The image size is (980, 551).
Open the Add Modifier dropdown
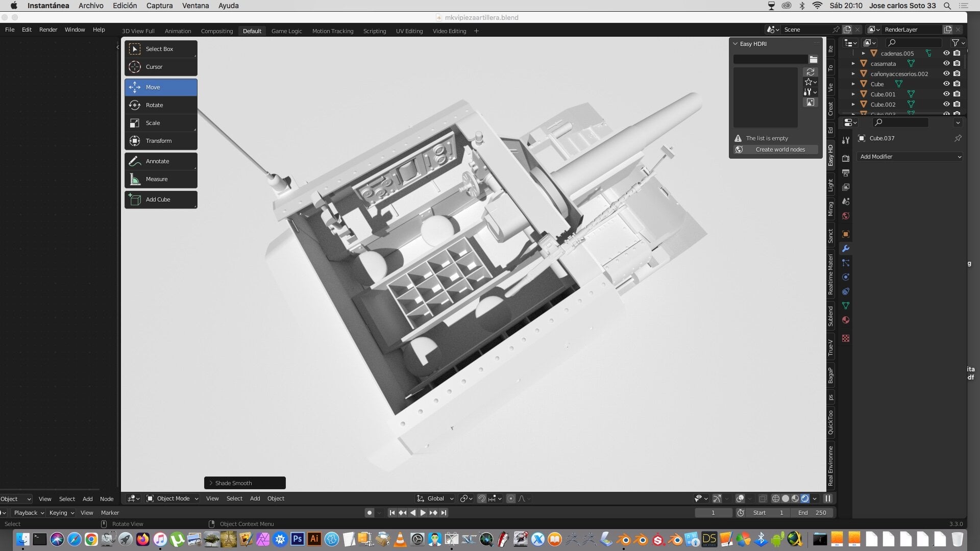click(x=910, y=157)
